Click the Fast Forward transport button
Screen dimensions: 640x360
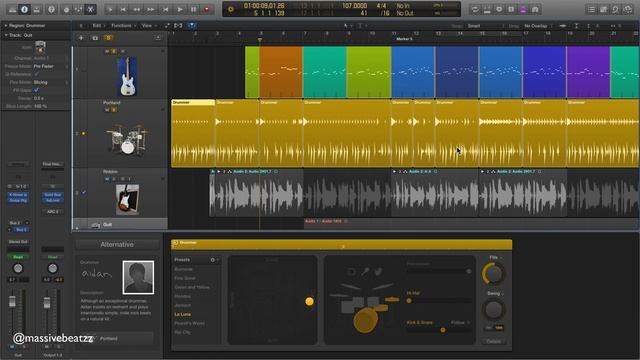[x=151, y=9]
